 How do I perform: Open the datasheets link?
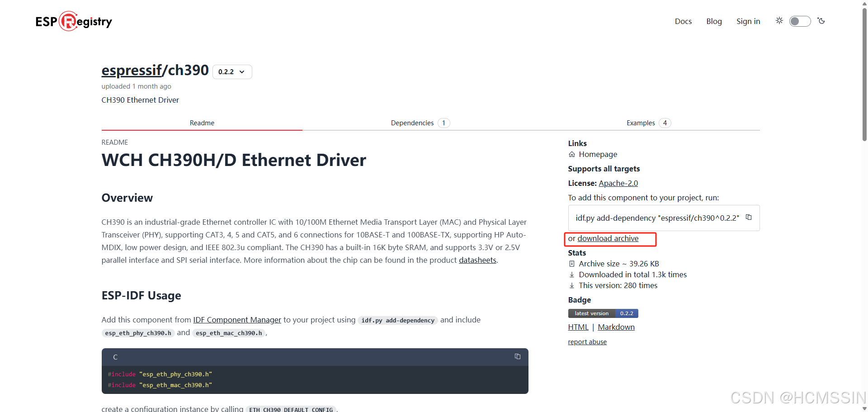(477, 260)
